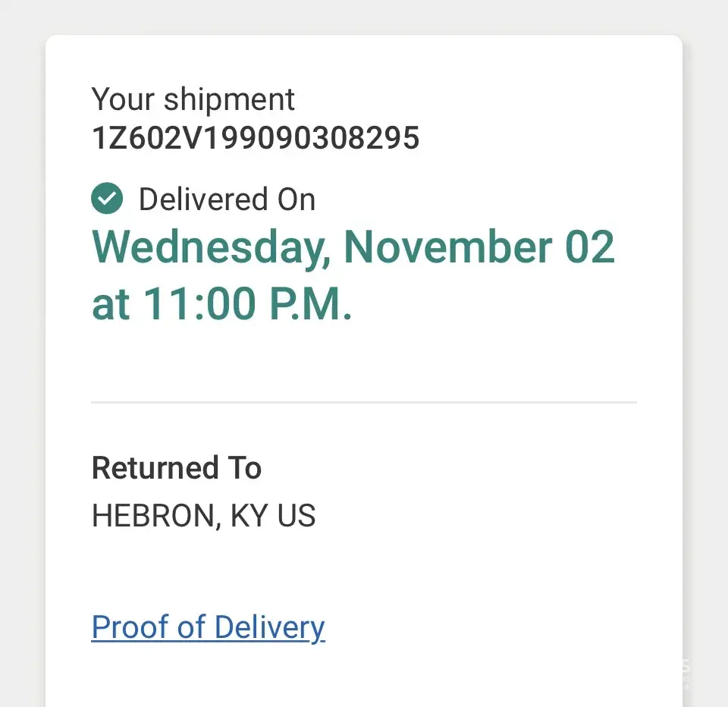728x707 pixels.
Task: Tap the word "at" before delivery time
Action: [110, 304]
